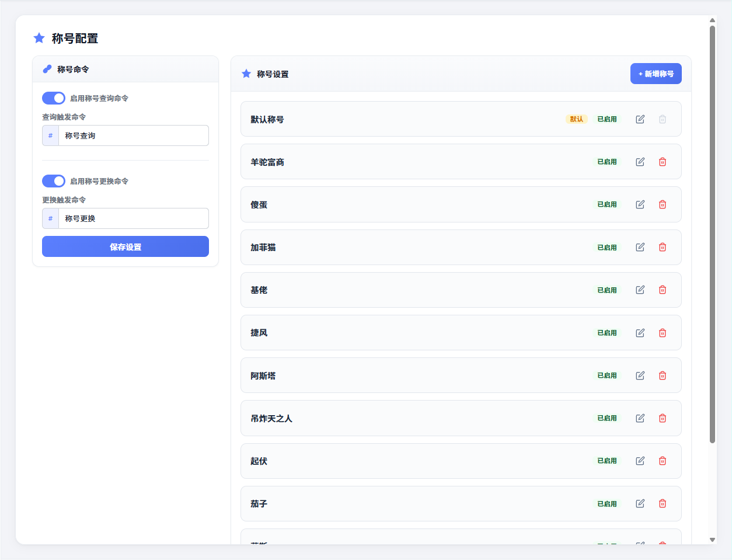Click the scroll down arrow of scrollbar
Viewport: 732px width, 560px height.
click(712, 540)
